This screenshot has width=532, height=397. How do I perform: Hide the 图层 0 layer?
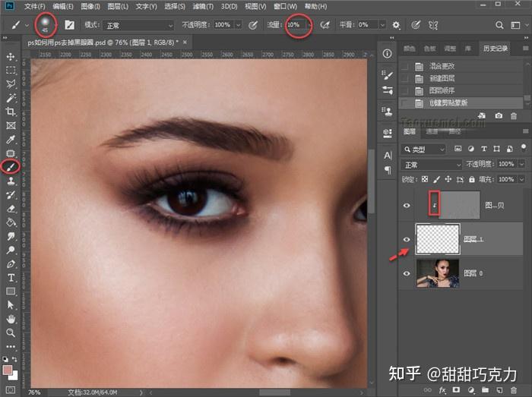coord(407,273)
